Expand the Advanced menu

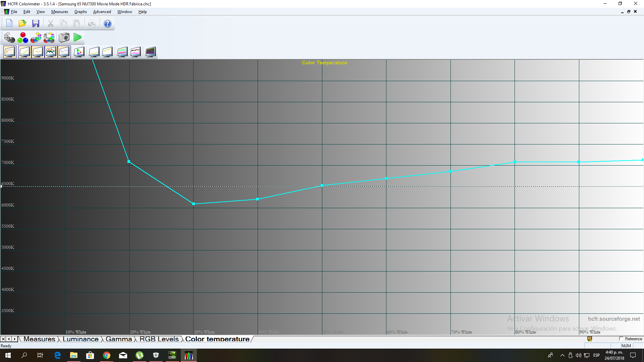[102, 12]
